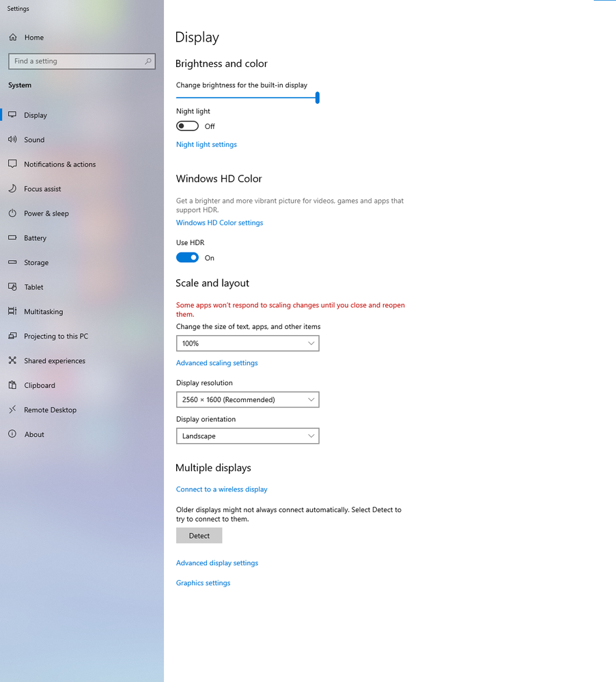Screen dimensions: 616x682
Task: Click the Display monitor icon
Action: tap(12, 115)
